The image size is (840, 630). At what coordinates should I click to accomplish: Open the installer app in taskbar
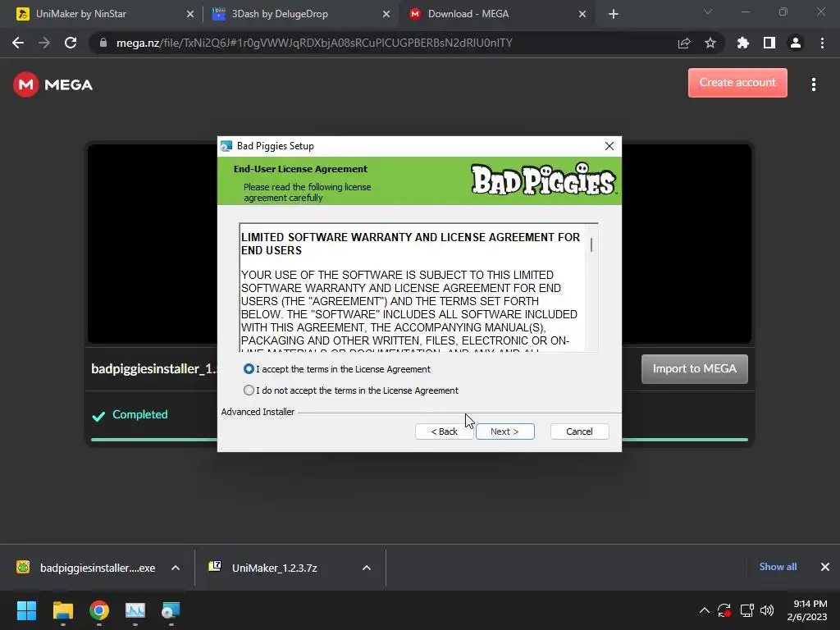(171, 610)
